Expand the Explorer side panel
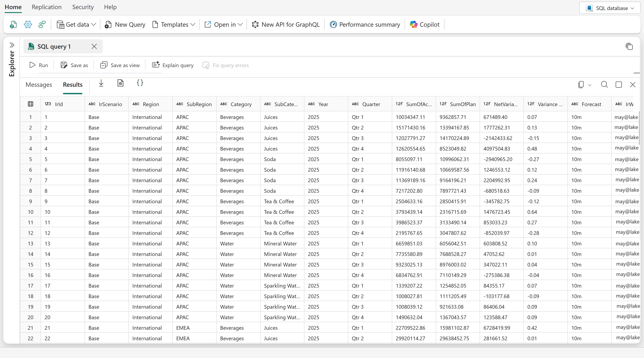The image size is (644, 358). tap(12, 45)
